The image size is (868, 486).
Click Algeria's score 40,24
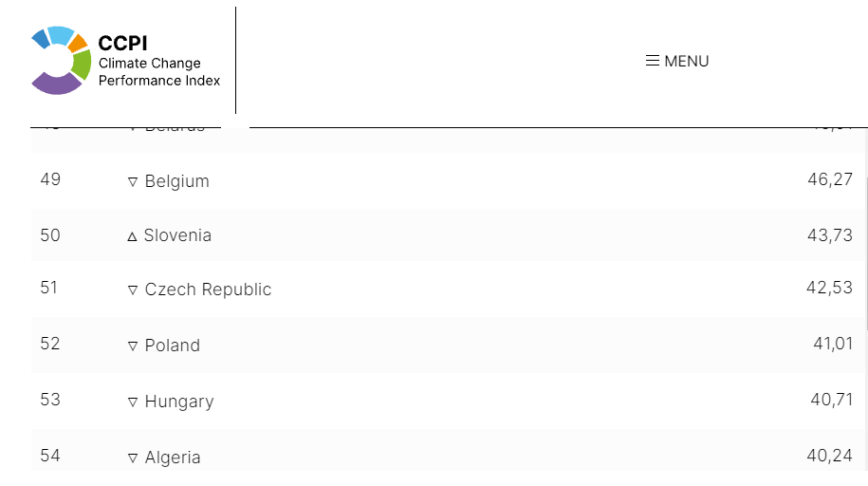[x=830, y=457]
